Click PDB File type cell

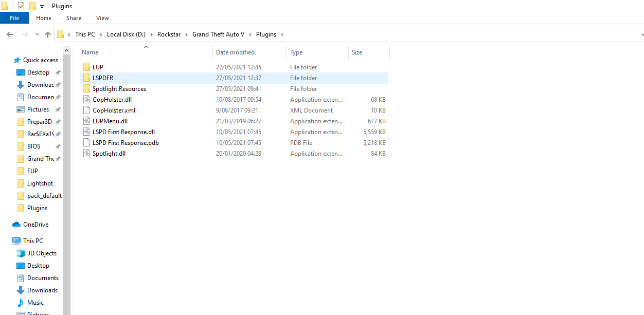[x=301, y=143]
